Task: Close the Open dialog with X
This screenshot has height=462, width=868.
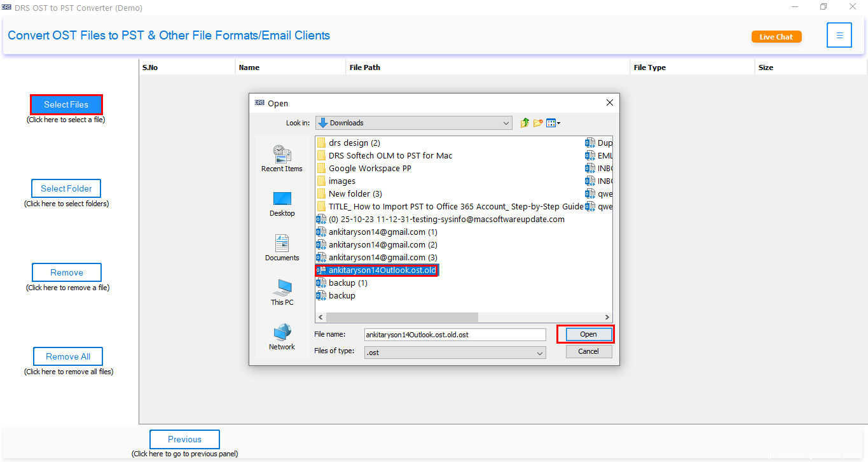Action: (609, 102)
